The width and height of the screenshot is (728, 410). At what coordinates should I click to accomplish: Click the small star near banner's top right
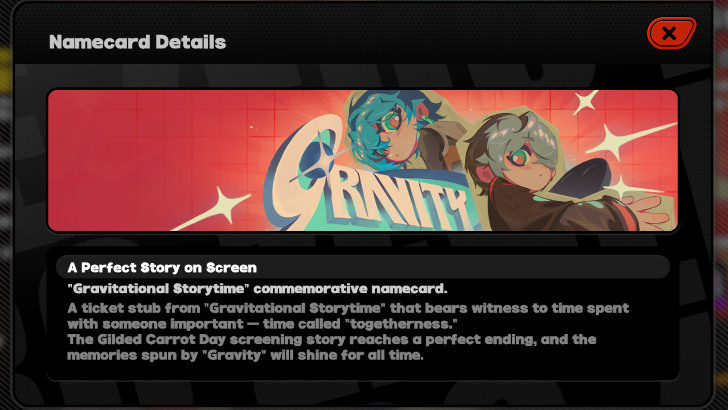click(585, 102)
